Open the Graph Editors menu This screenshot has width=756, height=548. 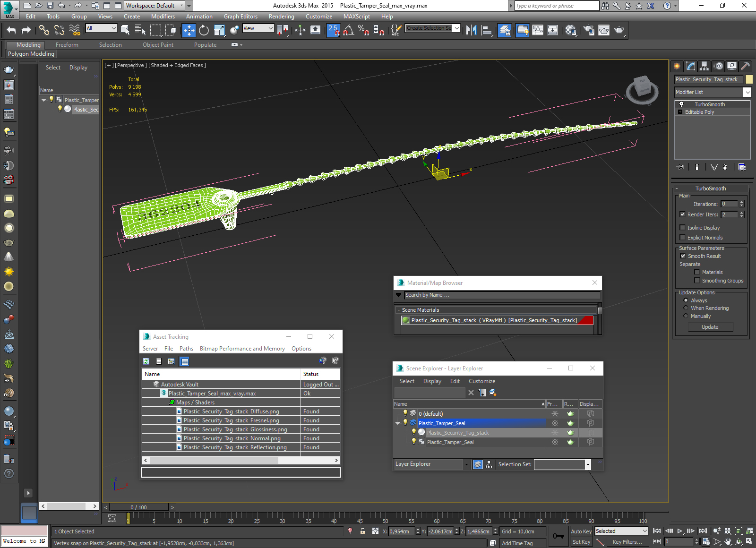tap(241, 17)
